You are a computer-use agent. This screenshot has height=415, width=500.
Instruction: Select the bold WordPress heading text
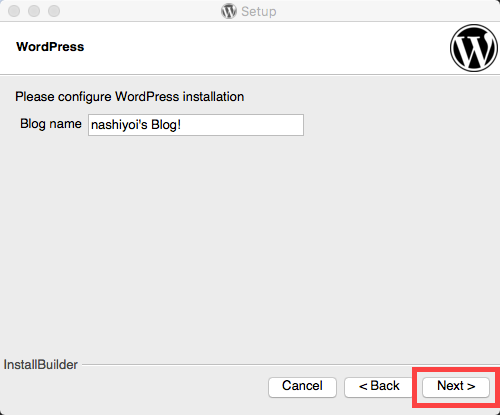50,47
